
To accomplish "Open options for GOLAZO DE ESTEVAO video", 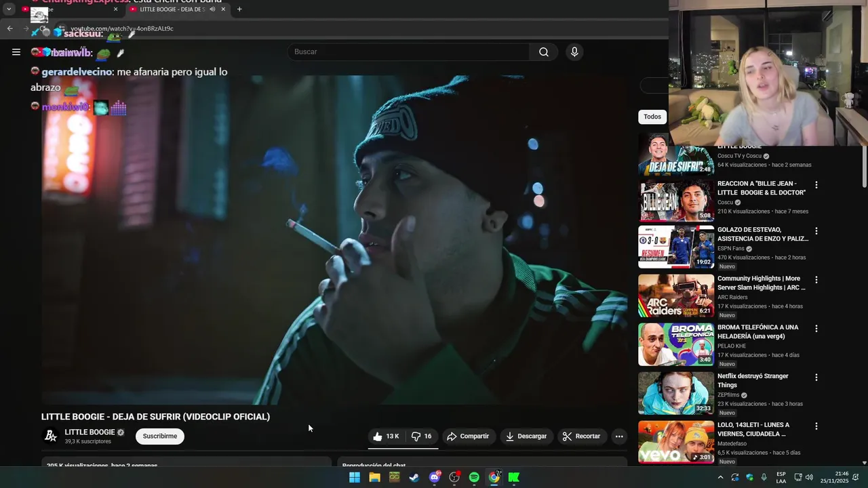I will click(x=816, y=231).
